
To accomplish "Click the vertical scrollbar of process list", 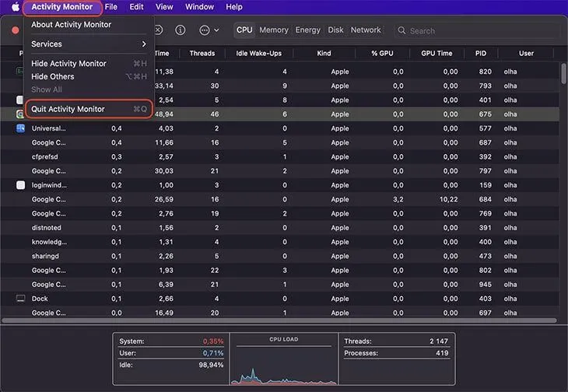I will tap(563, 73).
